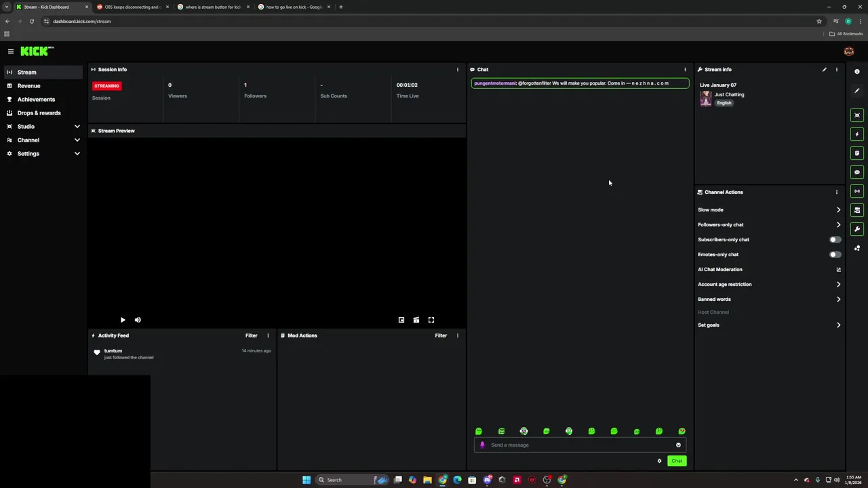Insert the first green emote in chat
This screenshot has width=868, height=488.
(x=479, y=431)
